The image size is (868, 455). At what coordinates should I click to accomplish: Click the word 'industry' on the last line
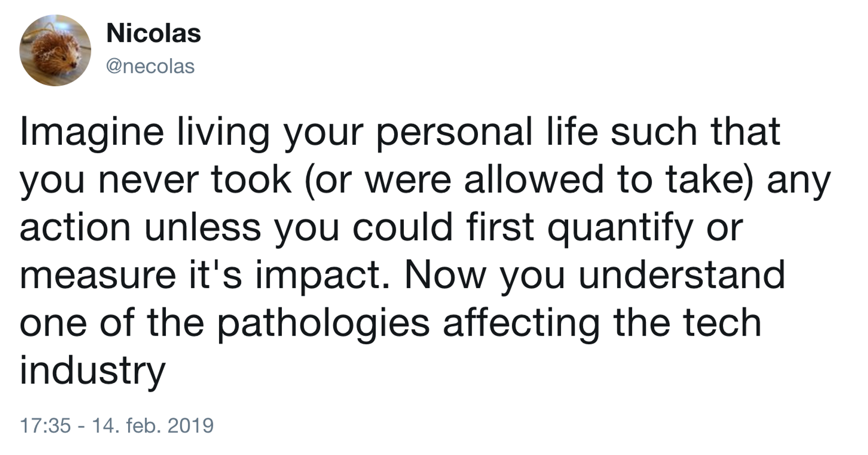tap(92, 370)
